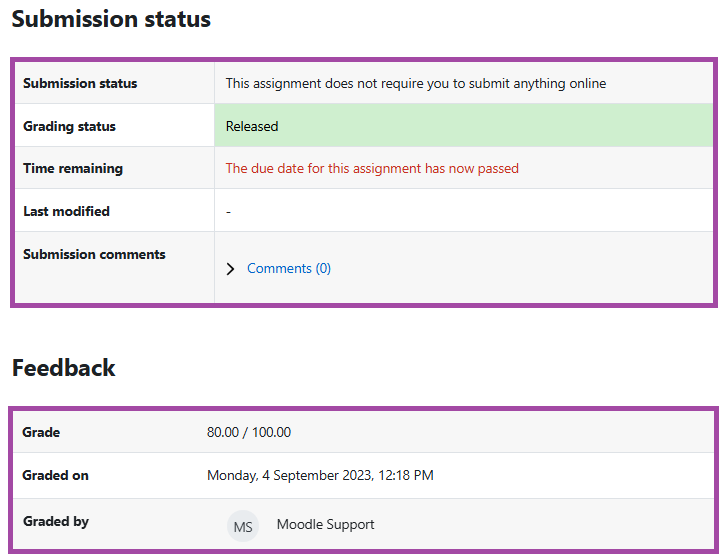Select the Graded by row label
This screenshot has height=558, width=725.
click(56, 521)
